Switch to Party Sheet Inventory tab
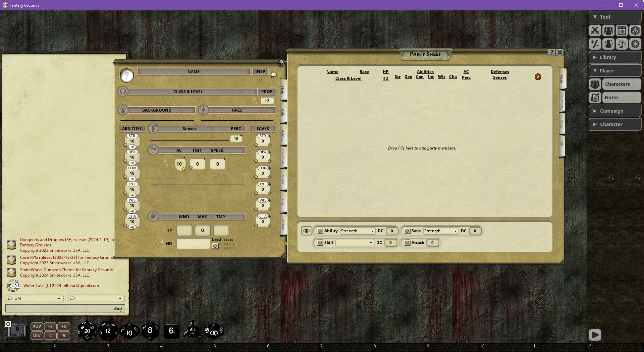 (561, 101)
